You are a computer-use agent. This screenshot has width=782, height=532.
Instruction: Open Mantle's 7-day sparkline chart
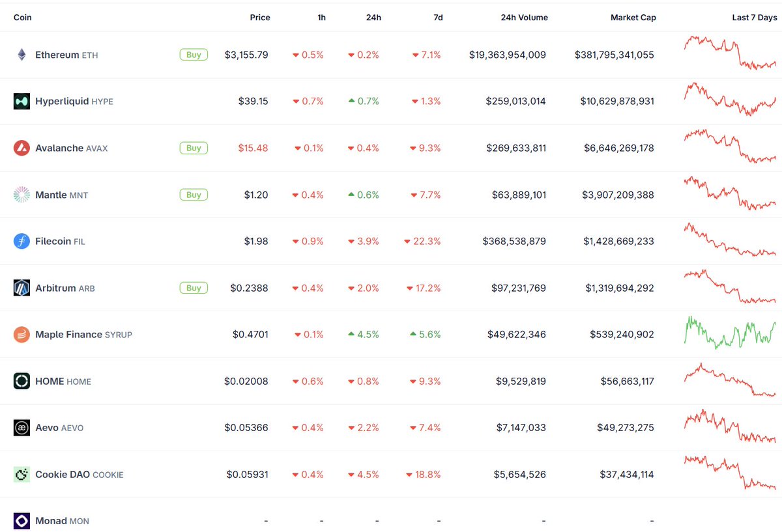730,193
